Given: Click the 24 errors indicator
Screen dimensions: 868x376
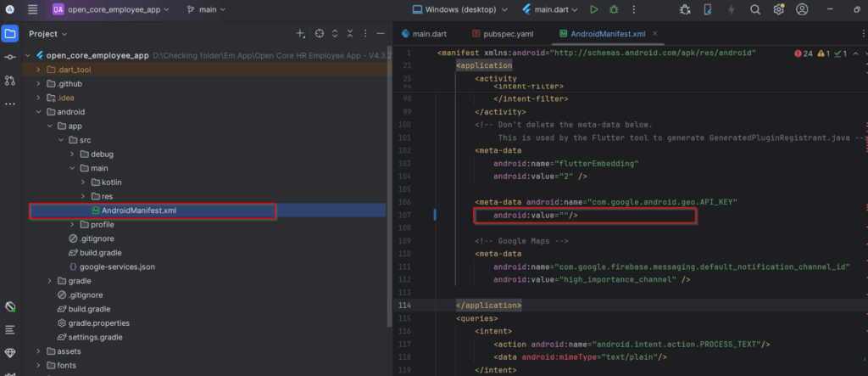Looking at the screenshot, I should pyautogui.click(x=803, y=53).
